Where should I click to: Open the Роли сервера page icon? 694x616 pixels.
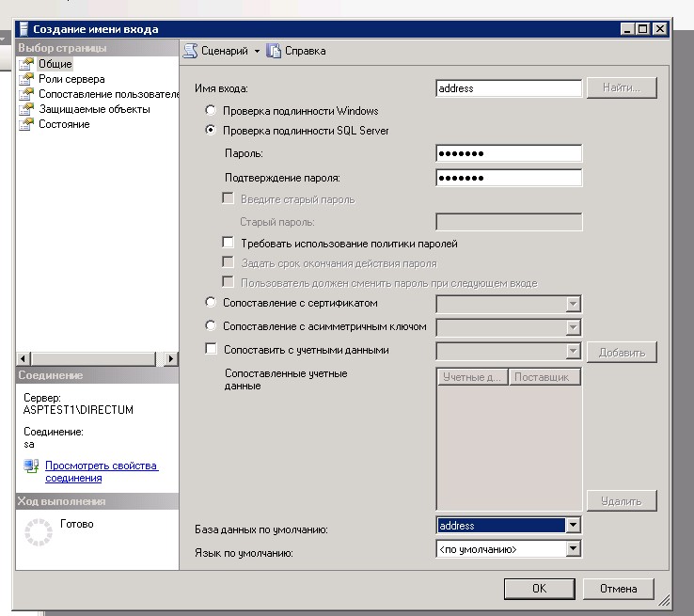click(26, 79)
